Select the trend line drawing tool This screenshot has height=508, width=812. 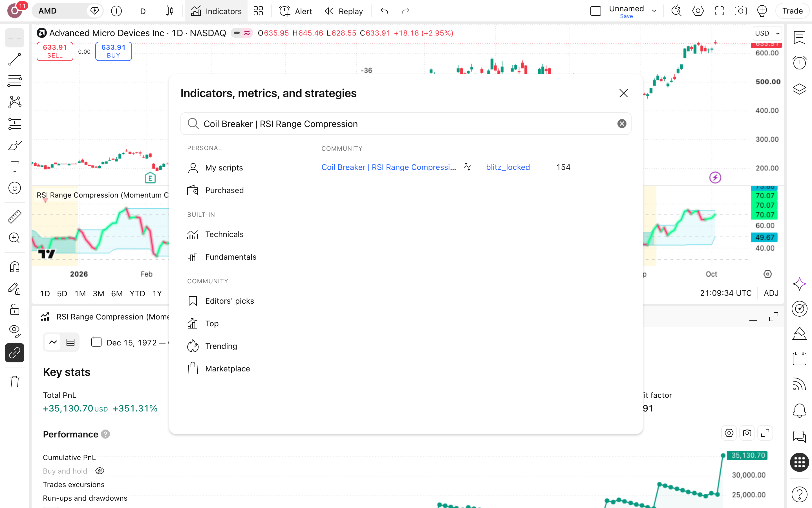(14, 59)
